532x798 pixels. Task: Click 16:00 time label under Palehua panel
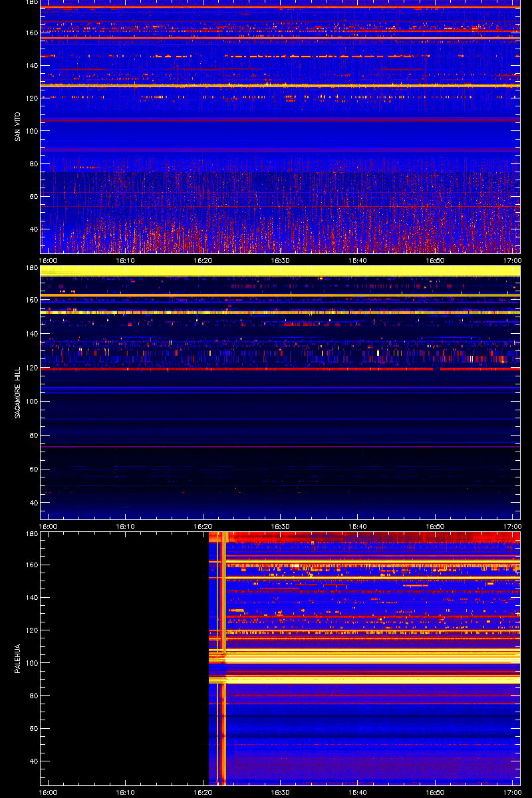click(x=48, y=793)
